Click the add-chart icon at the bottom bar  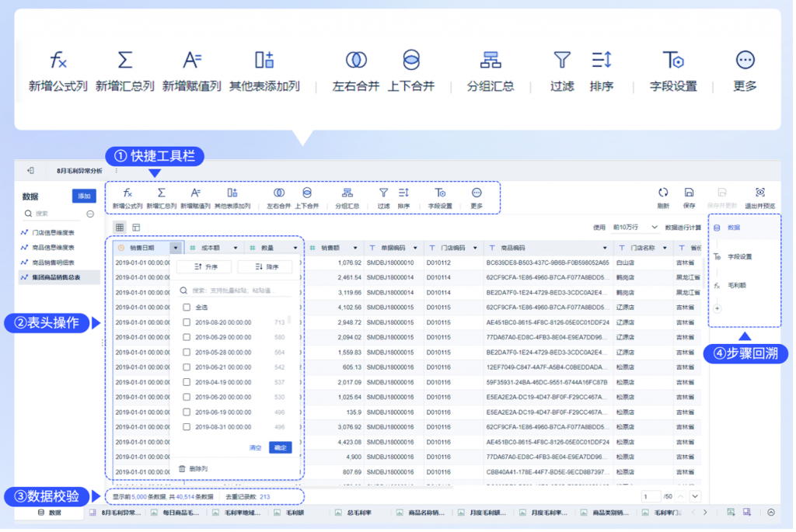click(731, 513)
